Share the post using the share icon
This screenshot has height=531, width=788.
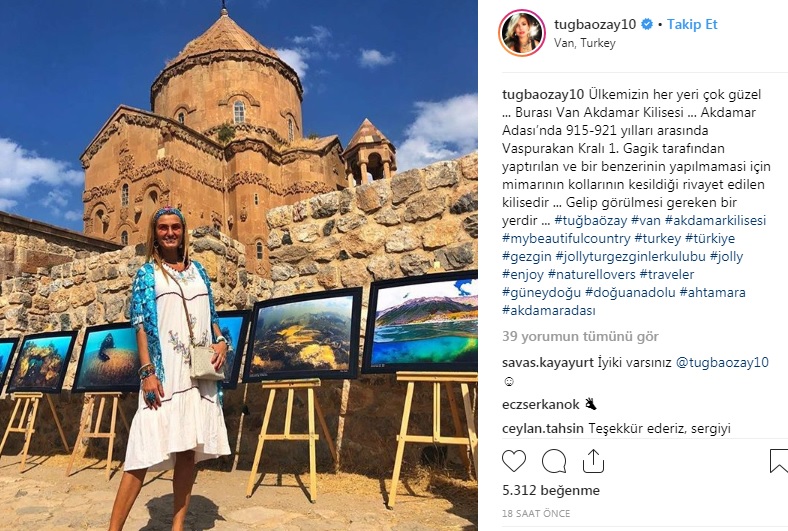[x=593, y=461]
